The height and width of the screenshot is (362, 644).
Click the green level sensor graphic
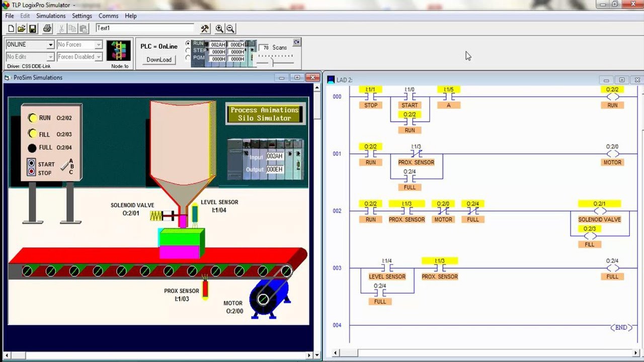tap(195, 215)
